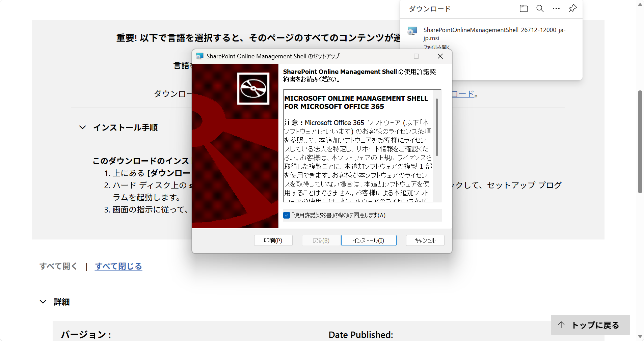Open the SharePointOnlineManagementShell msi file name
This screenshot has width=644, height=341.
[x=494, y=34]
